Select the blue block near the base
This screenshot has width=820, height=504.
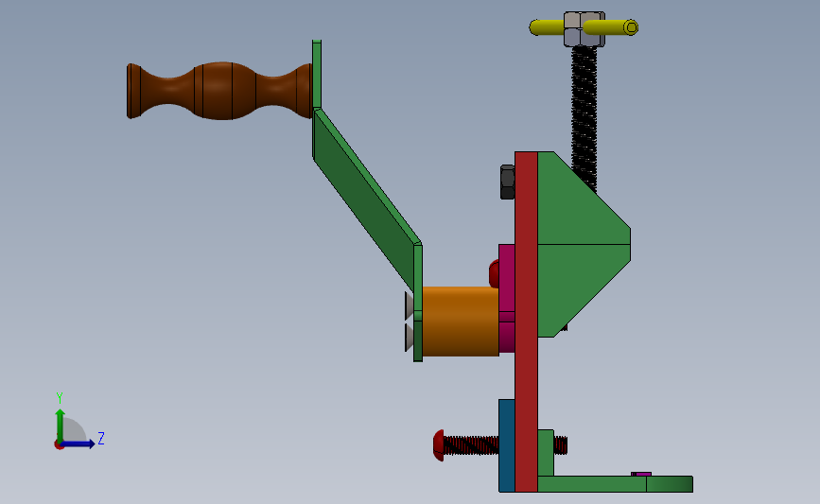point(507,445)
